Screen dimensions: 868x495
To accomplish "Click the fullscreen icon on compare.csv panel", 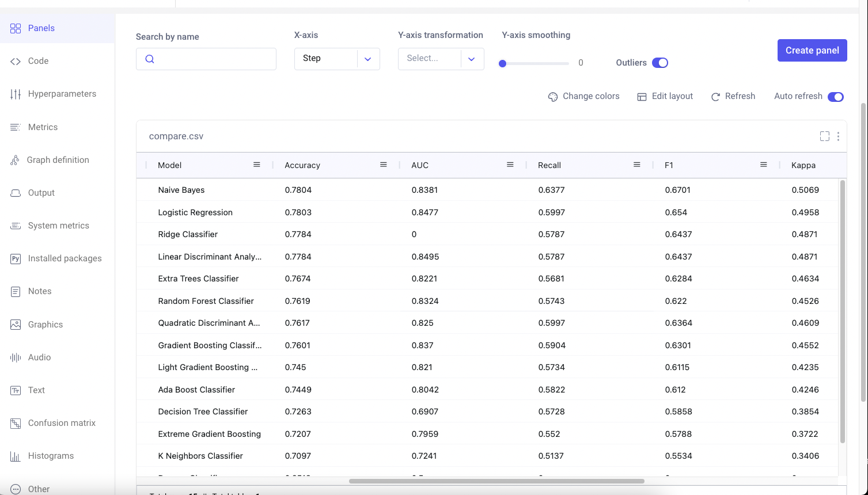I will pyautogui.click(x=824, y=136).
